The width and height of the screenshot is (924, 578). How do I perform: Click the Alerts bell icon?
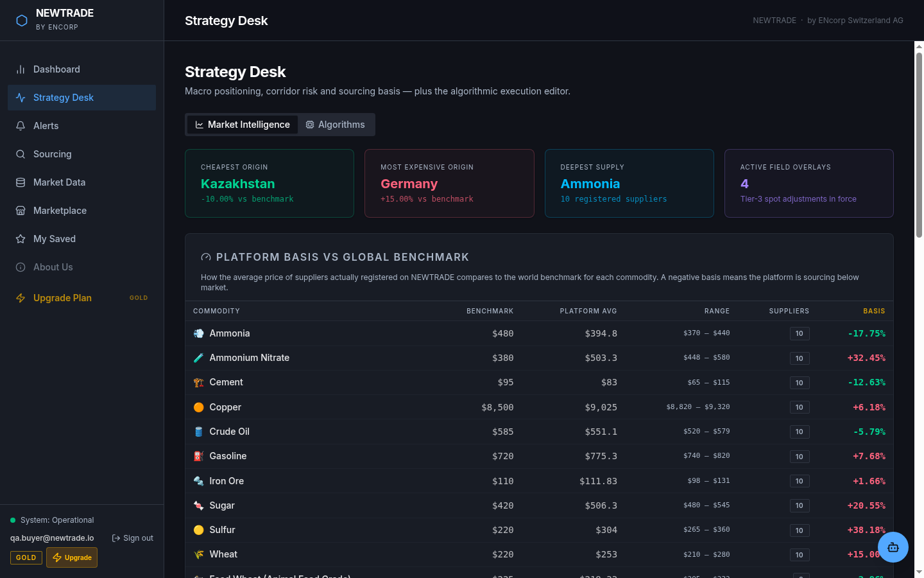[x=21, y=126]
